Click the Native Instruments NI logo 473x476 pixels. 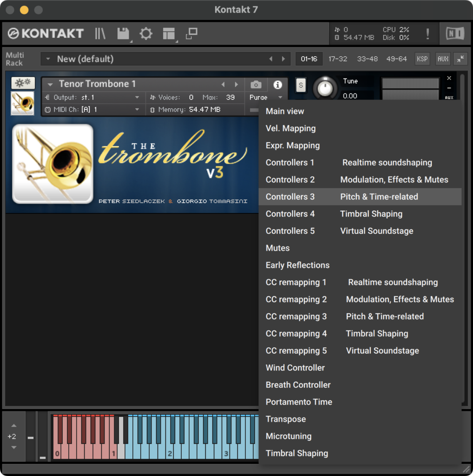tap(455, 33)
